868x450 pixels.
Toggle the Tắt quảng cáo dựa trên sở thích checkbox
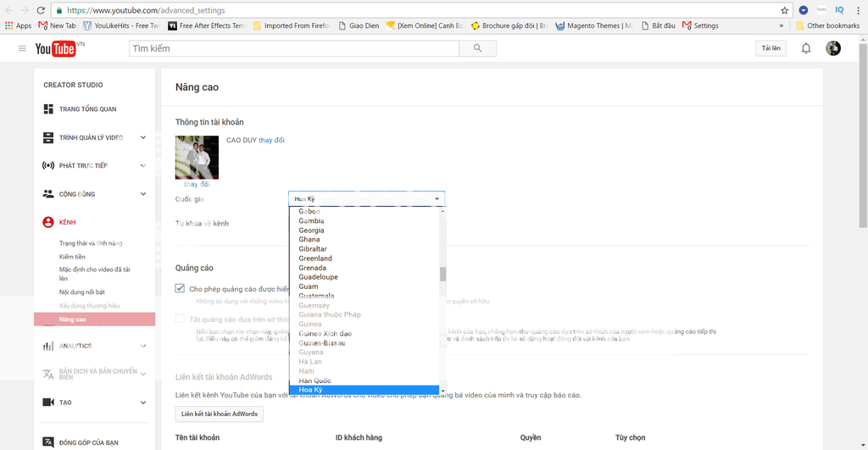click(180, 319)
